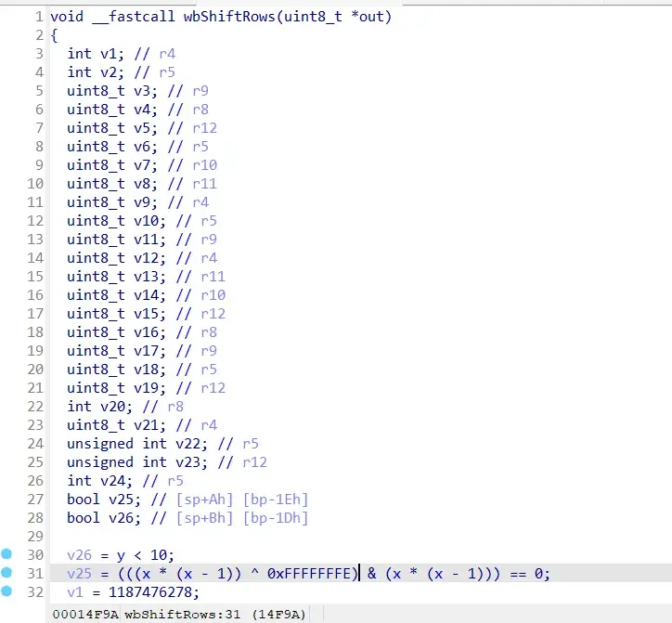The height and width of the screenshot is (623, 672).
Task: Select v26 in the assignment on line 30
Action: pos(79,555)
